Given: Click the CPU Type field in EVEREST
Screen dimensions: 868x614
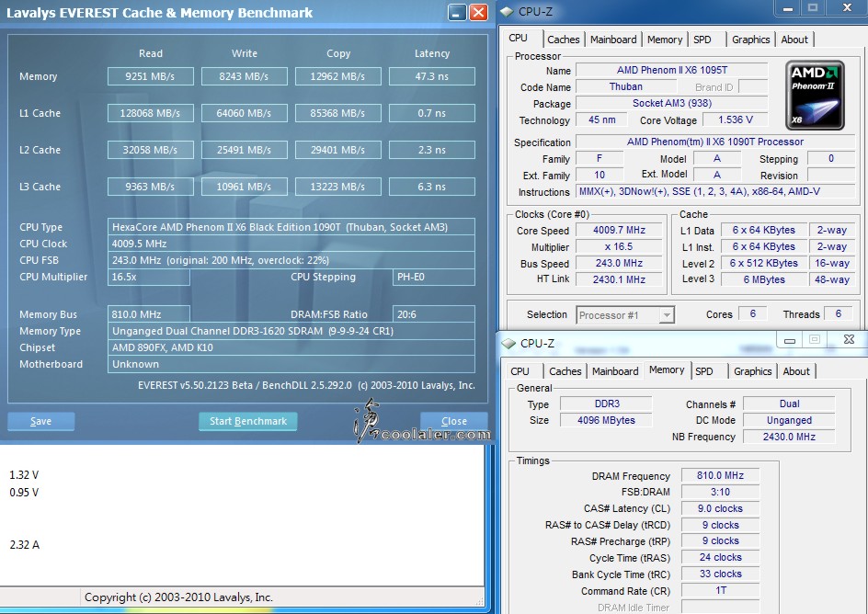Looking at the screenshot, I should [x=291, y=227].
